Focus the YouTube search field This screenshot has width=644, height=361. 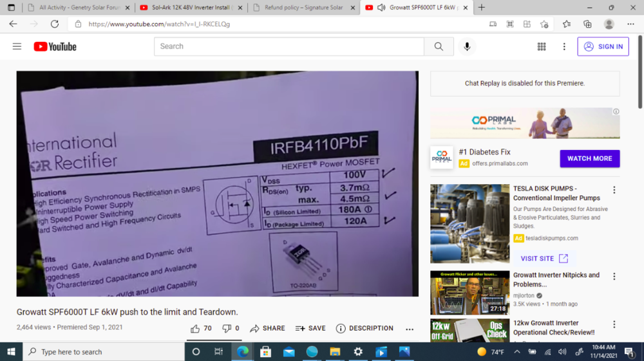pos(289,46)
